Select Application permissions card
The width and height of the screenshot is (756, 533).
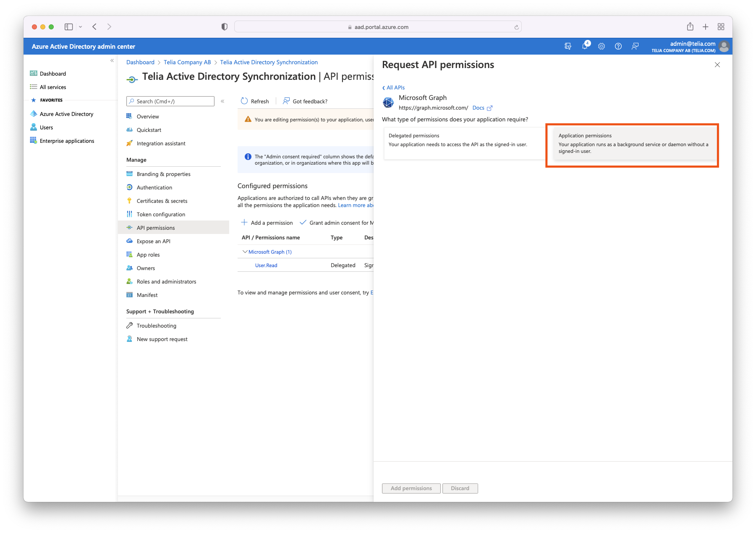[634, 143]
